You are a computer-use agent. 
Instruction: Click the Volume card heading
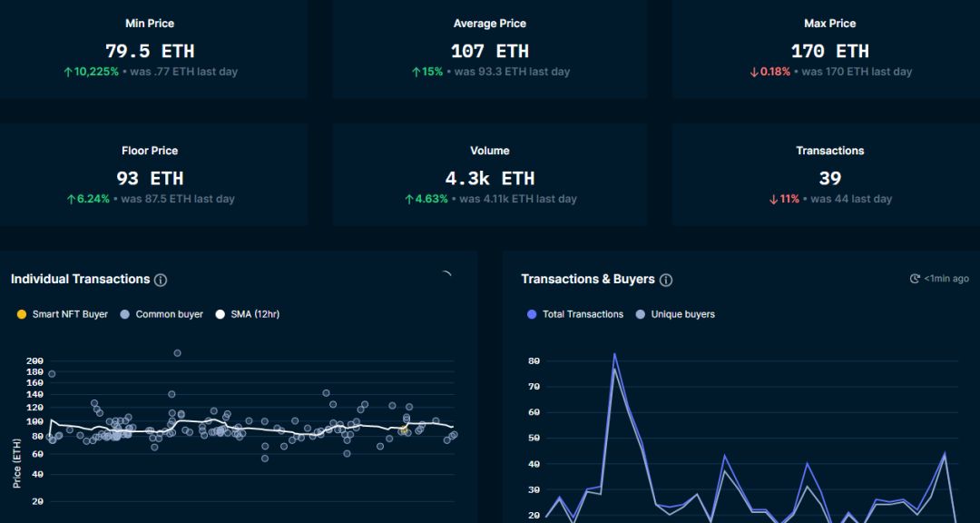click(x=490, y=151)
